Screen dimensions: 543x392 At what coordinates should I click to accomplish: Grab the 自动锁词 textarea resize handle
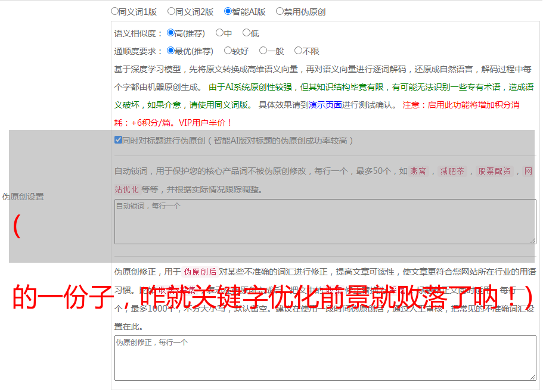pyautogui.click(x=532, y=240)
